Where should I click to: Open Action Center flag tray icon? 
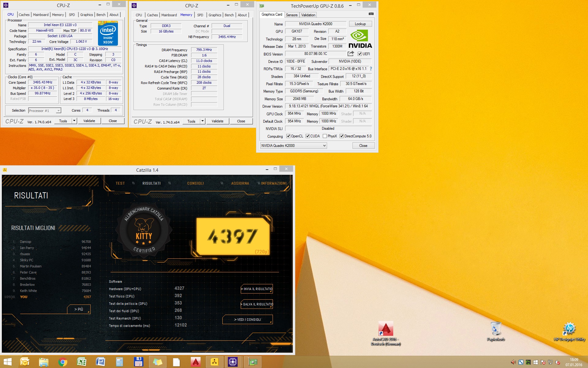click(x=543, y=362)
